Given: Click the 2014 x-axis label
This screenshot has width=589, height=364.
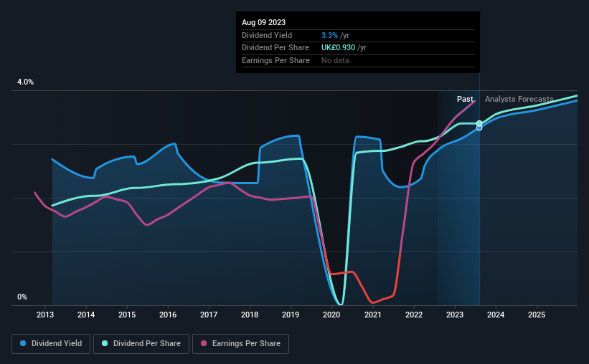Looking at the screenshot, I should (x=86, y=315).
